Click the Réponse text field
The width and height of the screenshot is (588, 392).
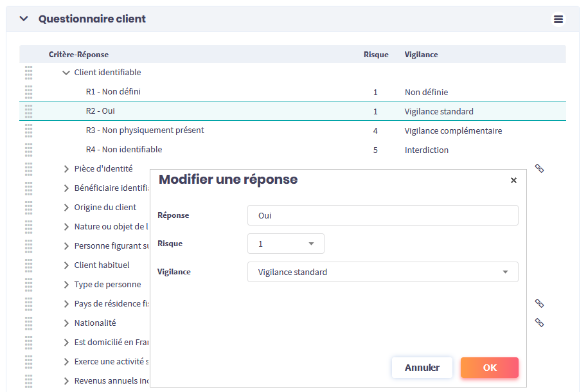tap(383, 216)
